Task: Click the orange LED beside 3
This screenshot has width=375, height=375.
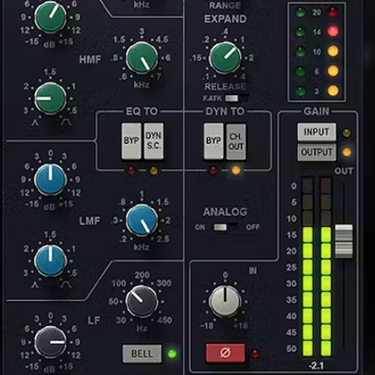Action: click(332, 90)
